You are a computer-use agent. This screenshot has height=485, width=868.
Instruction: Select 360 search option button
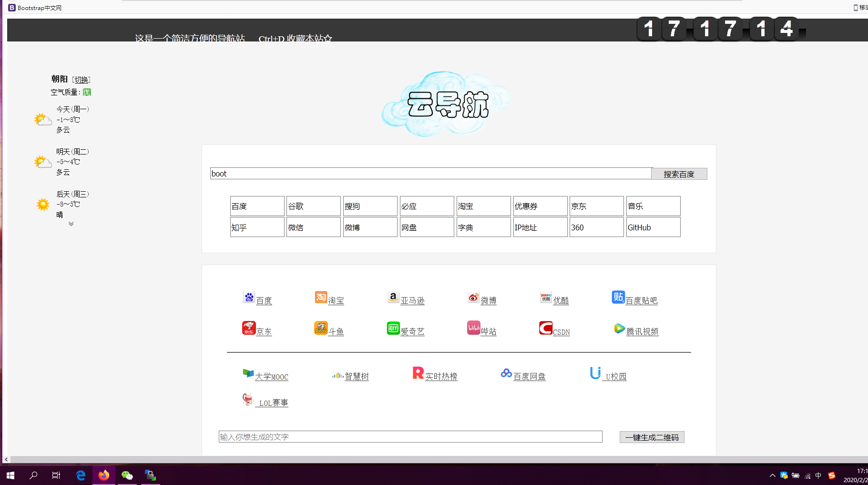(x=597, y=227)
